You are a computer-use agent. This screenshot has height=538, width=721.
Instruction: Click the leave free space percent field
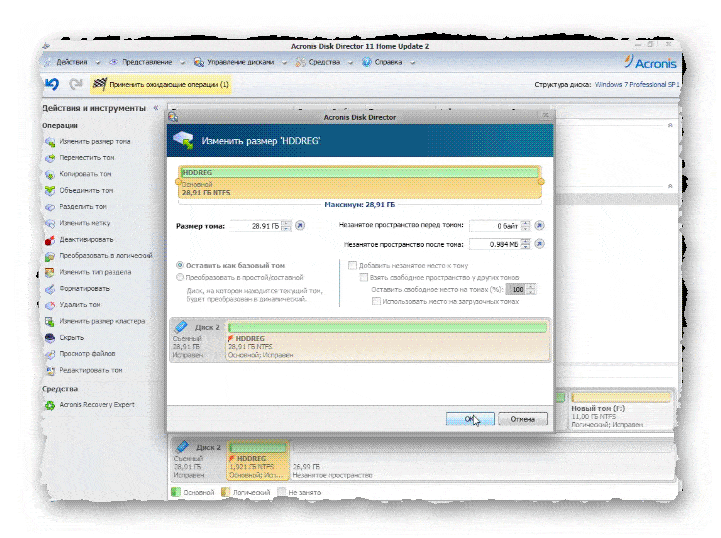point(515,289)
